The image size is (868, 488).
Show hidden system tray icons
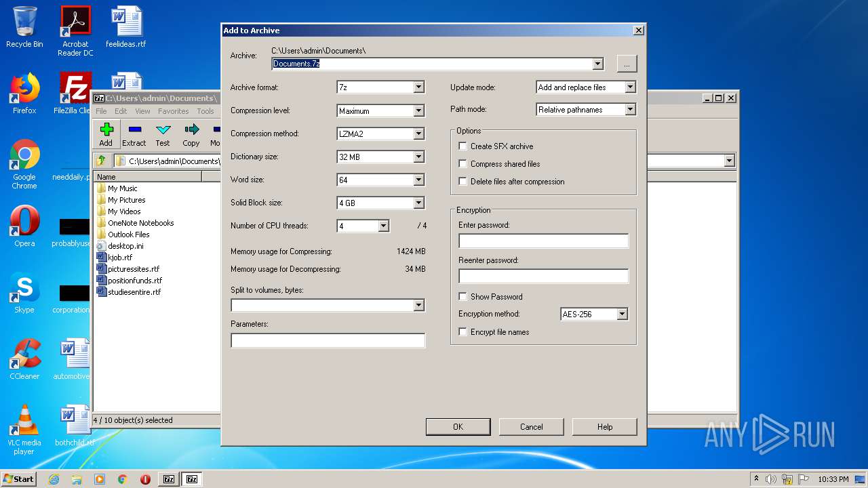[756, 479]
